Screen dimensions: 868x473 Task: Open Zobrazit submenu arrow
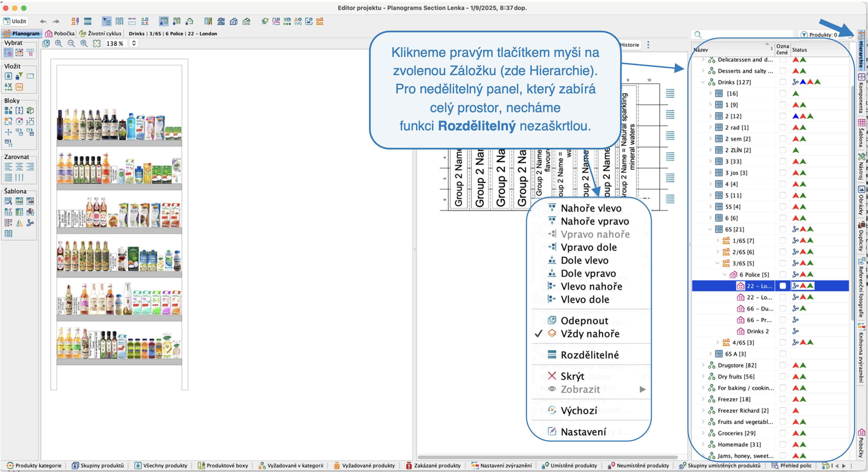tap(642, 390)
